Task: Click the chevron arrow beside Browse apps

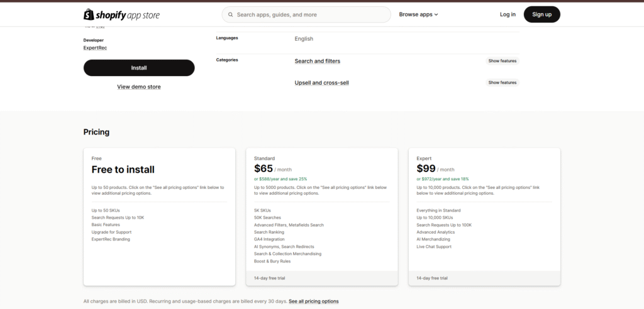Action: point(436,14)
